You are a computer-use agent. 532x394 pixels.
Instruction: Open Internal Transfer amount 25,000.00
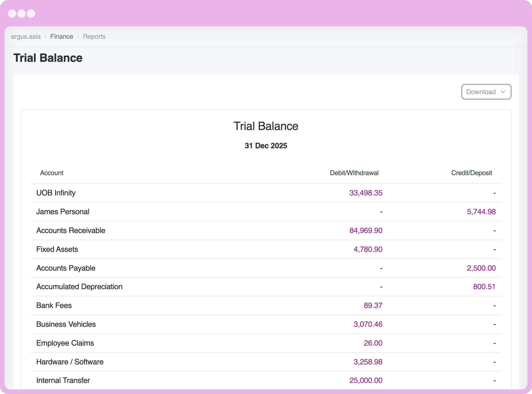point(366,380)
